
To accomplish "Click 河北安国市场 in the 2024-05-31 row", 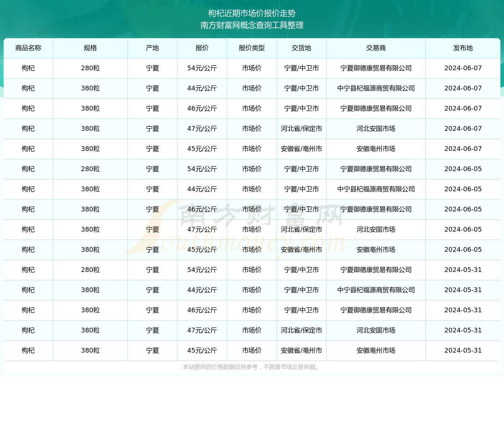I will pyautogui.click(x=376, y=330).
